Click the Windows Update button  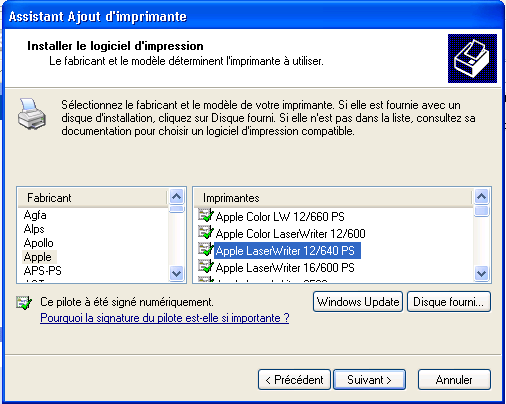tap(358, 302)
